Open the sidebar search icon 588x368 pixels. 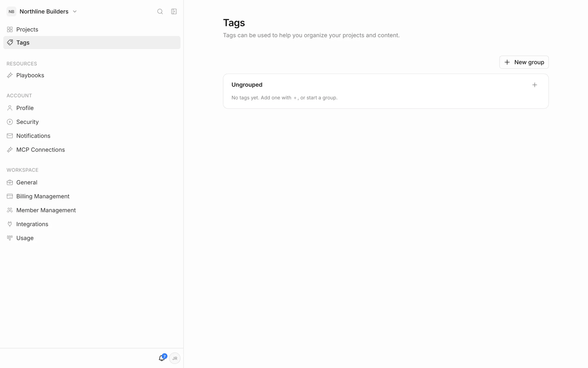(160, 11)
